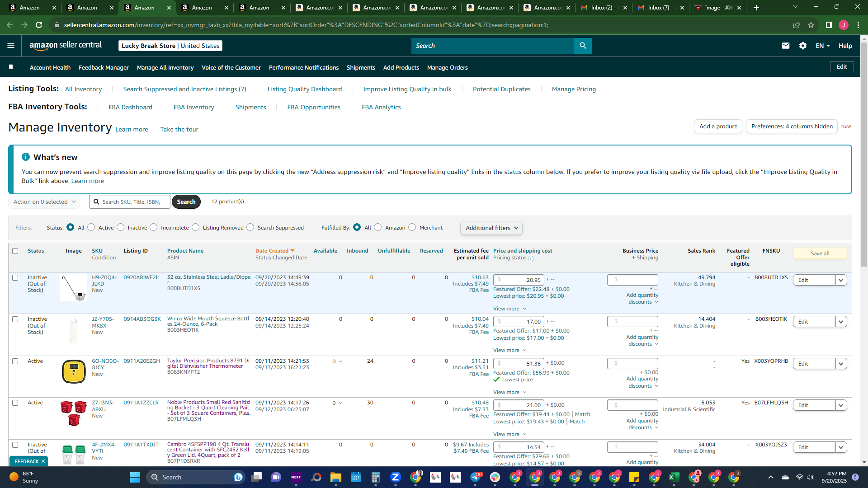868x488 pixels.
Task: Toggle the browser side panel icon
Action: coord(829,25)
